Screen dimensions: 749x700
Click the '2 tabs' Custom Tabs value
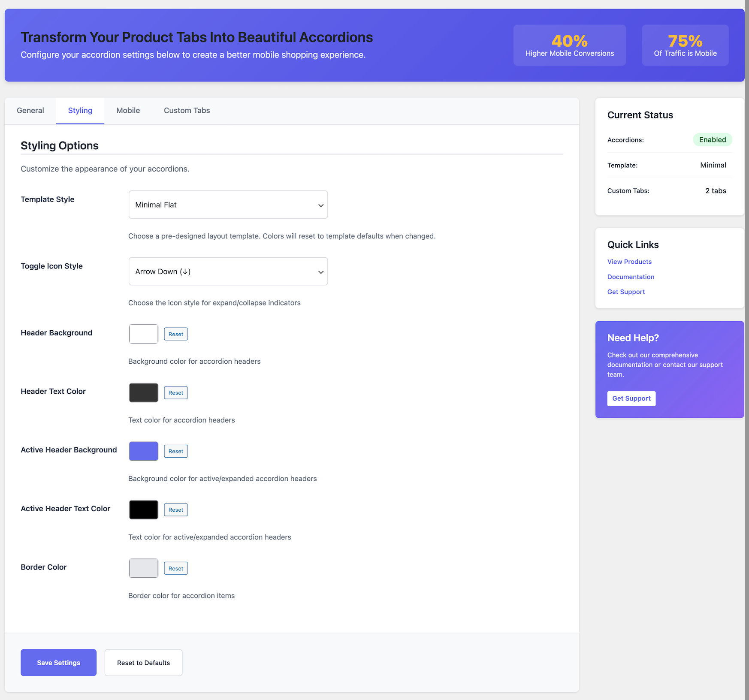716,191
